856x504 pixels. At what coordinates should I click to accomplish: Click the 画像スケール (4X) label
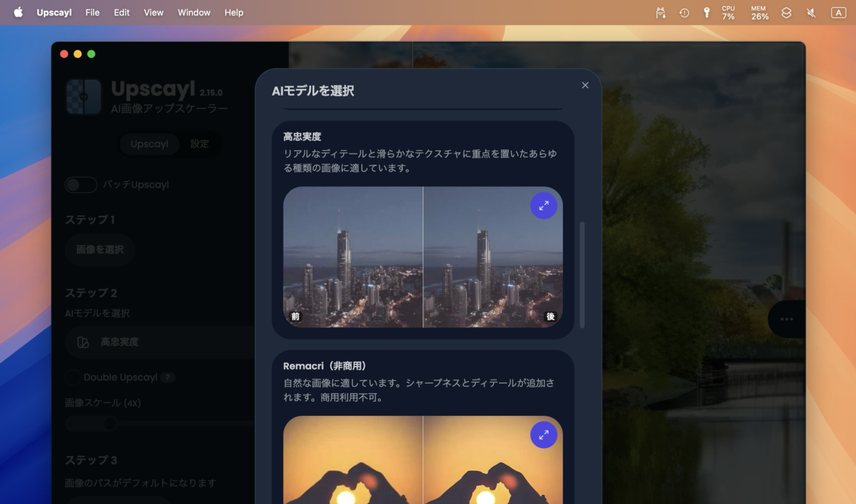[103, 402]
